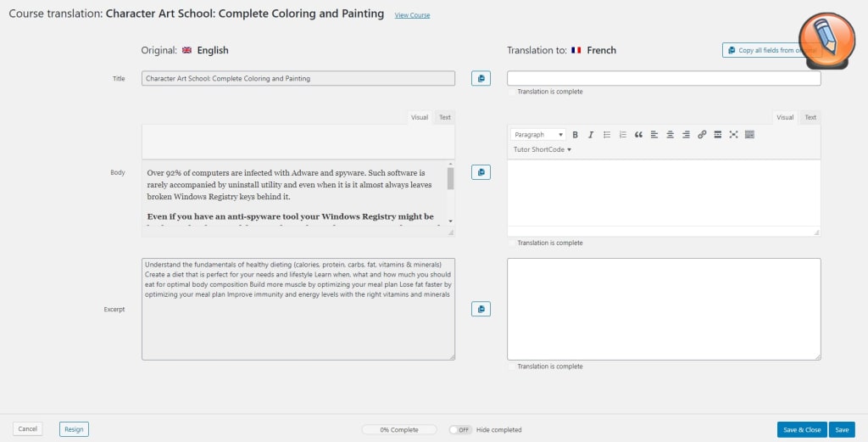
Task: Click the orange pencil badge icon
Action: click(x=827, y=41)
